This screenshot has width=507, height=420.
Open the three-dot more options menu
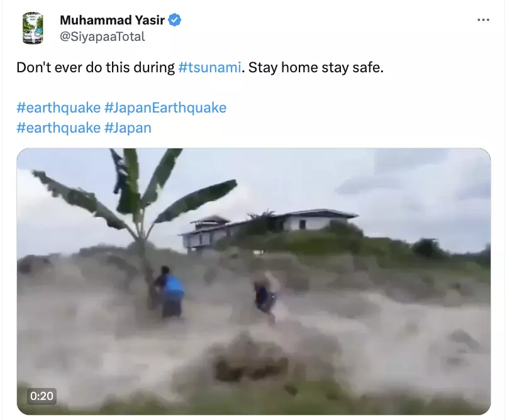pos(483,20)
